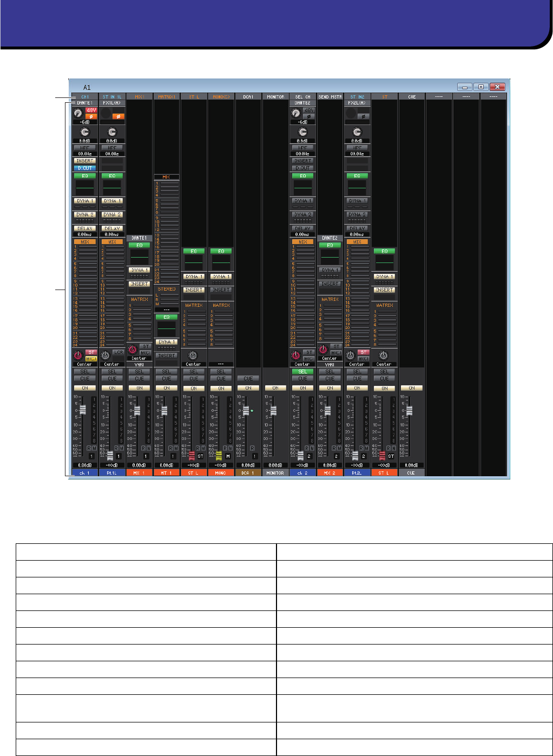553x756 pixels.
Task: Click the ST IN2 pan knob
Action: click(x=350, y=356)
